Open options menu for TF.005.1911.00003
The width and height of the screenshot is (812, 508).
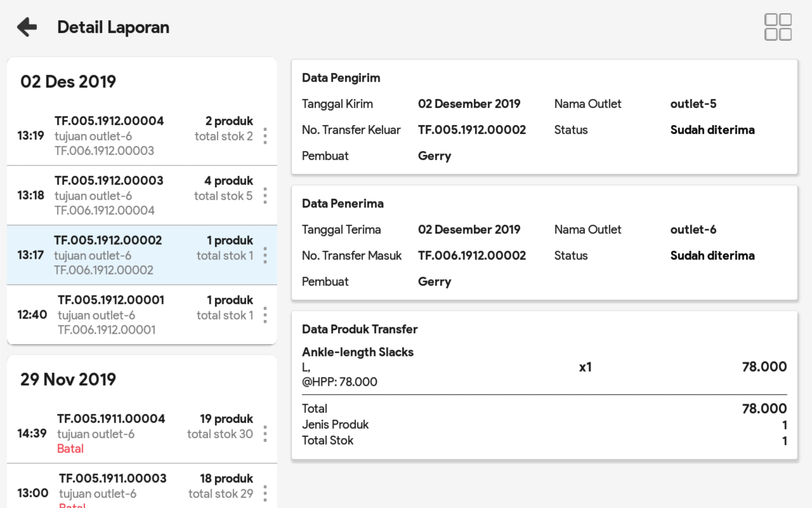point(265,493)
